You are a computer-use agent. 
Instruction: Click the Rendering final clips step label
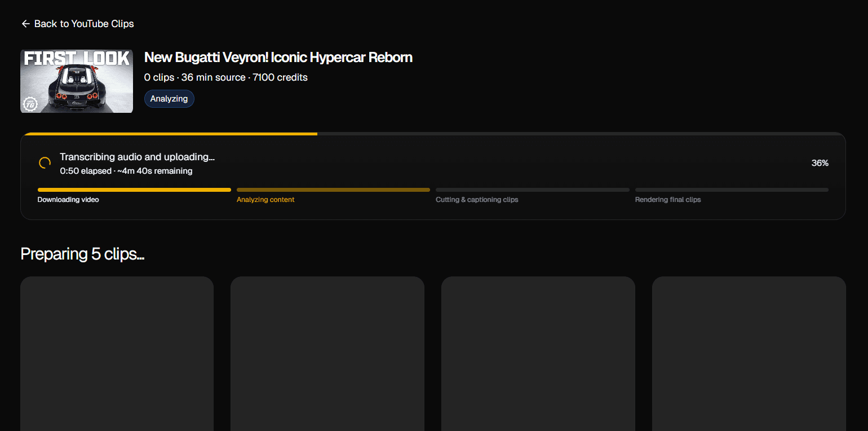667,200
